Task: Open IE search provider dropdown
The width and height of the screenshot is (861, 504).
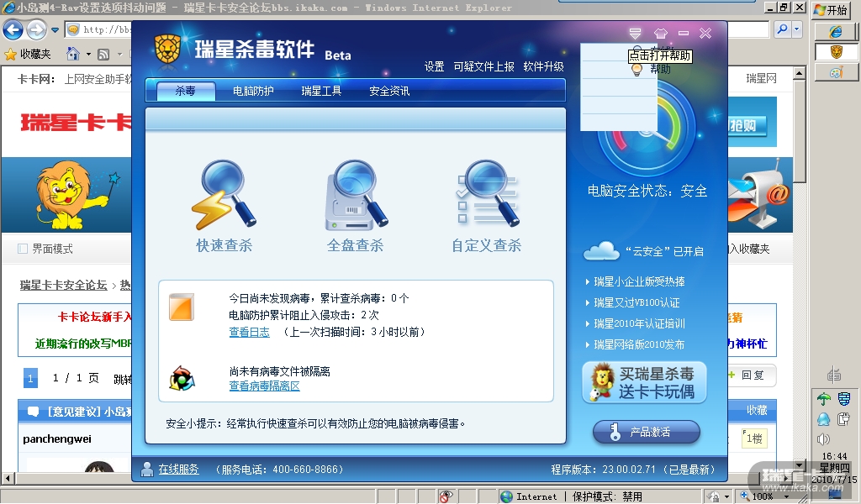Action: tap(797, 29)
